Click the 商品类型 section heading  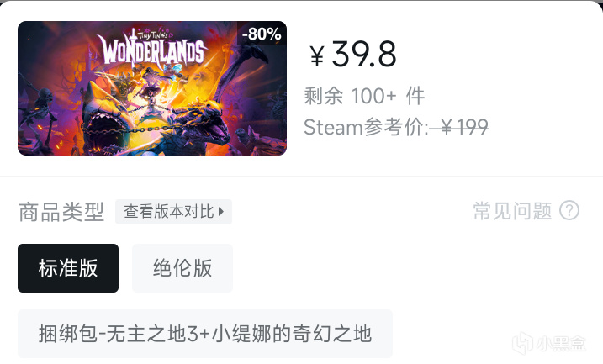pos(61,212)
